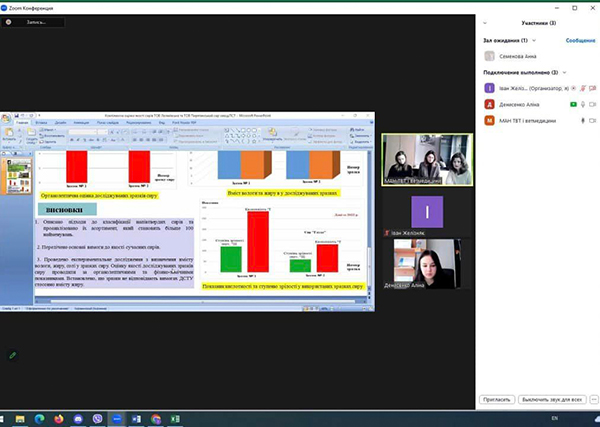The height and width of the screenshot is (427, 600).
Task: Click recording icon next to Іван Желіз...
Action: pyautogui.click(x=573, y=88)
